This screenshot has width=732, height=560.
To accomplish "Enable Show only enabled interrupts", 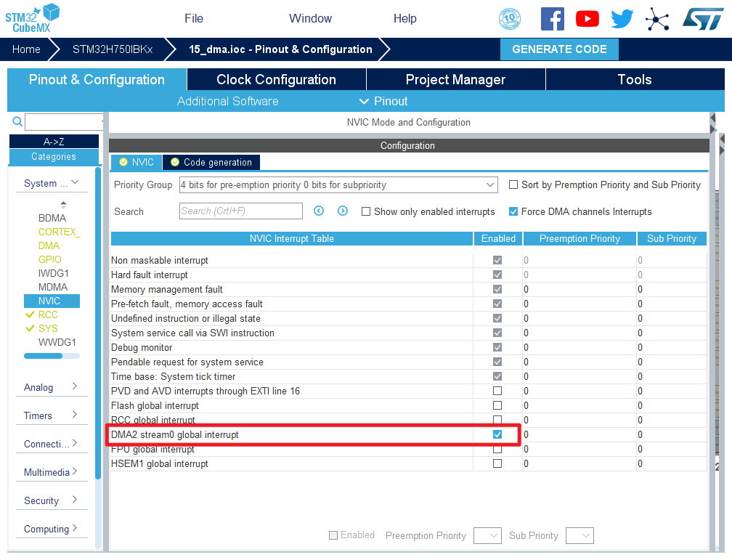I will (367, 212).
